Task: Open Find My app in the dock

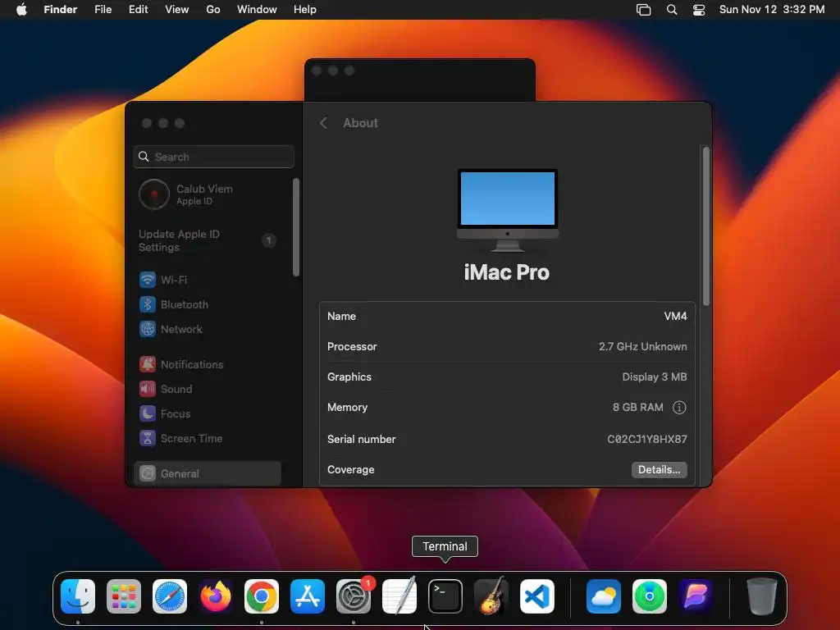Action: pos(650,596)
